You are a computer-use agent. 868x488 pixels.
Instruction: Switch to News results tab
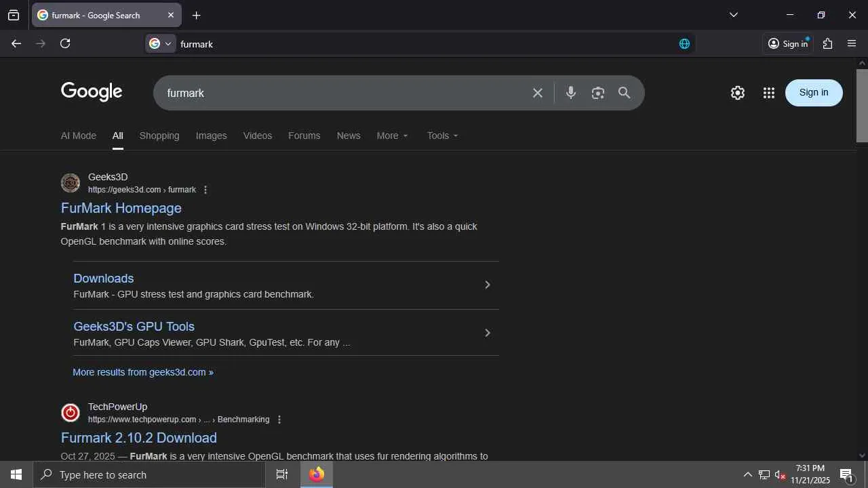pyautogui.click(x=349, y=136)
